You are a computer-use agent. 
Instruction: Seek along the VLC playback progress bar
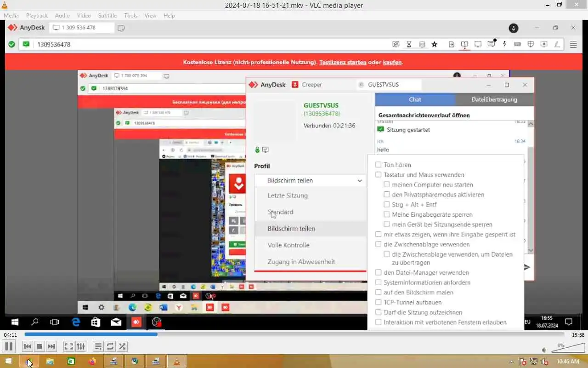pyautogui.click(x=294, y=334)
